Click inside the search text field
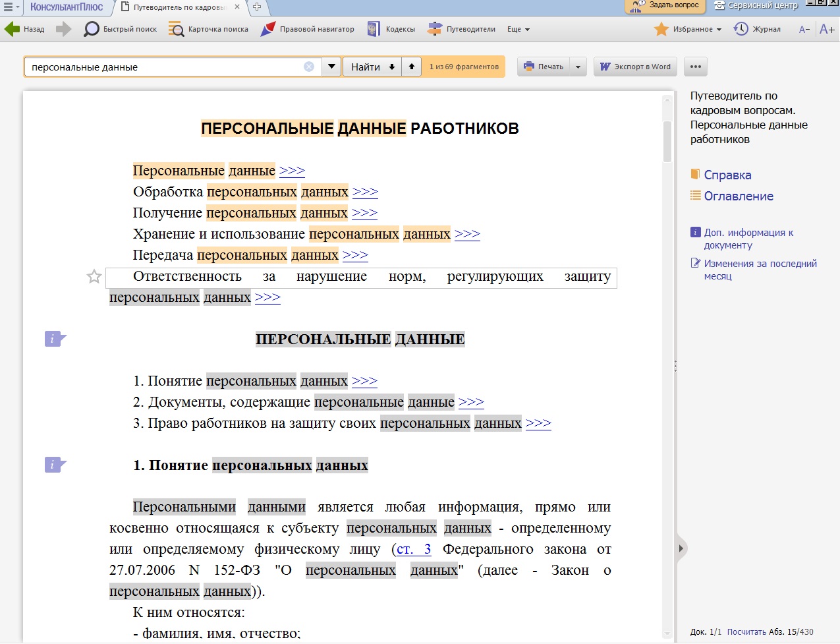This screenshot has height=644, width=840. point(165,67)
